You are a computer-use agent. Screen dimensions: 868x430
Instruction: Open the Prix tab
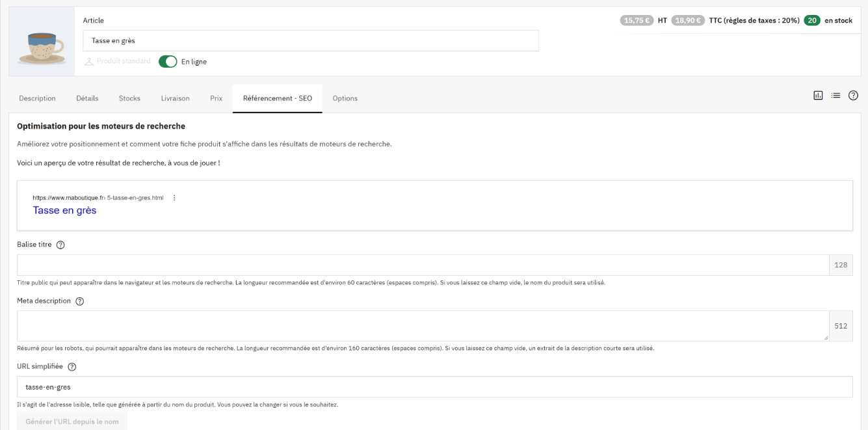216,98
